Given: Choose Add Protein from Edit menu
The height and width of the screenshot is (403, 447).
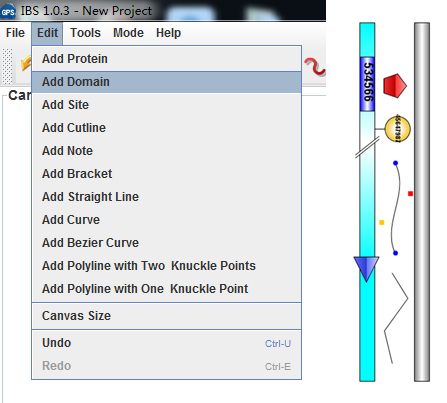Looking at the screenshot, I should pos(166,59).
